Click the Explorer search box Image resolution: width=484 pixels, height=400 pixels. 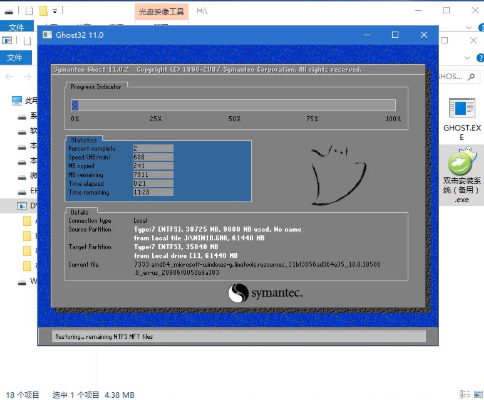point(458,77)
